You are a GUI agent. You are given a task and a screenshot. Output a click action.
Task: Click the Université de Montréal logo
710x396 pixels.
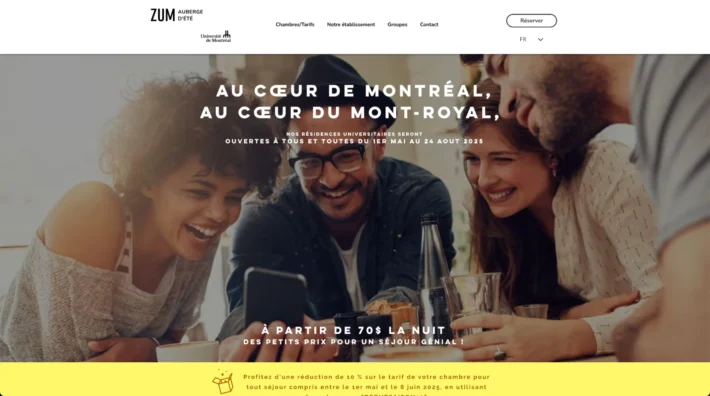coord(216,37)
